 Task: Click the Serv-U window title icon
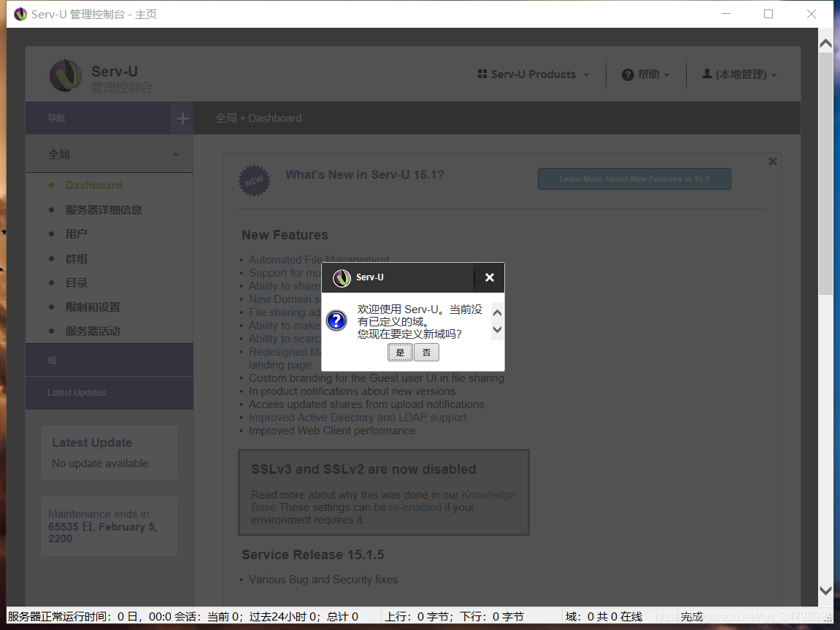pos(20,14)
